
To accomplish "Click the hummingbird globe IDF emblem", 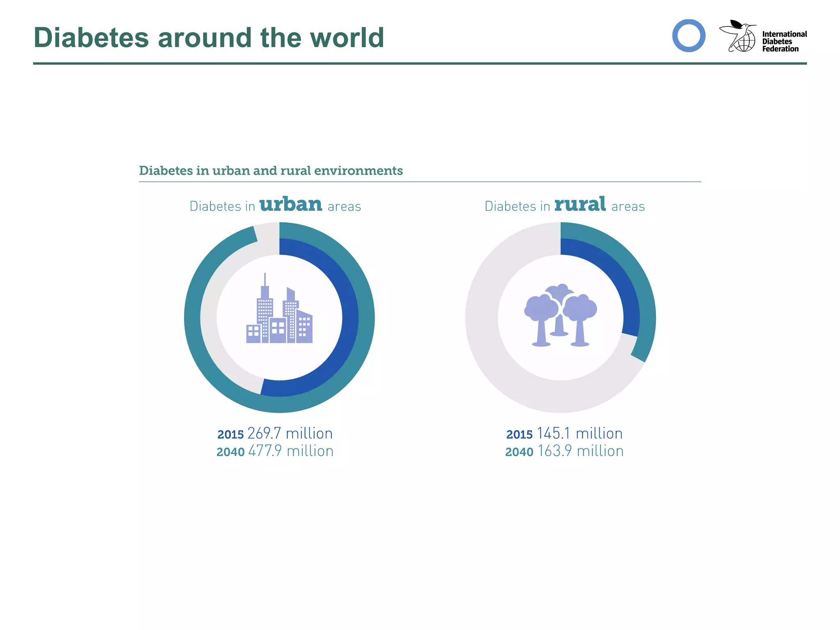I will 737,36.
